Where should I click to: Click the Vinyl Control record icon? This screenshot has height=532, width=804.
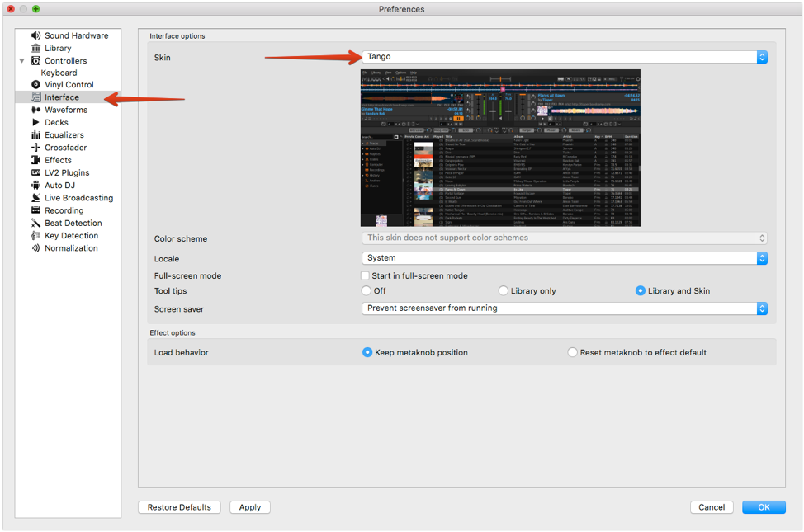point(35,85)
